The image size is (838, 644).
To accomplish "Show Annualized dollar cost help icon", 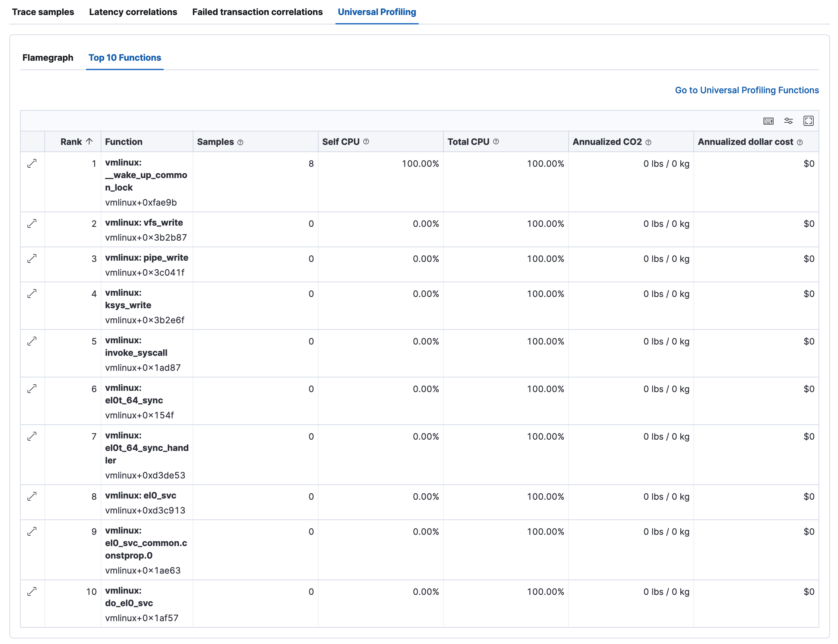I will coord(800,143).
